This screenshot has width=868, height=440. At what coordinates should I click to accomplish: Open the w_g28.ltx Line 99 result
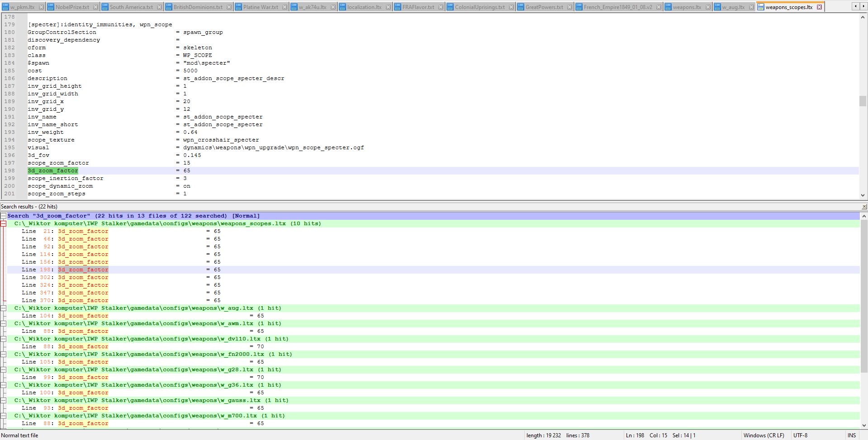(433, 377)
